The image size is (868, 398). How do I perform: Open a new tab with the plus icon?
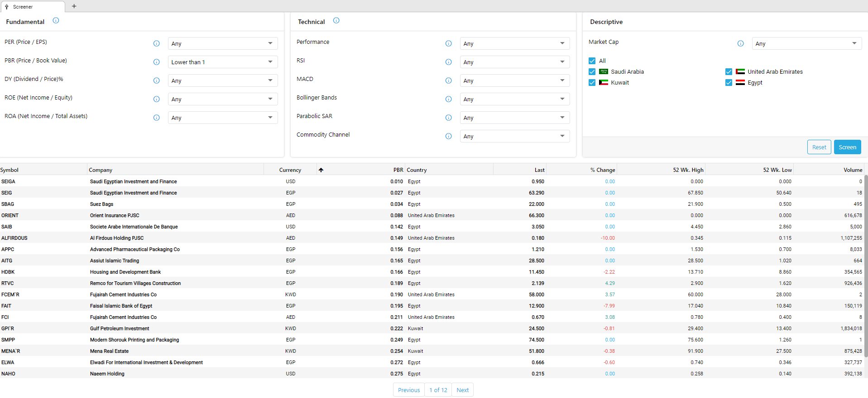point(74,6)
